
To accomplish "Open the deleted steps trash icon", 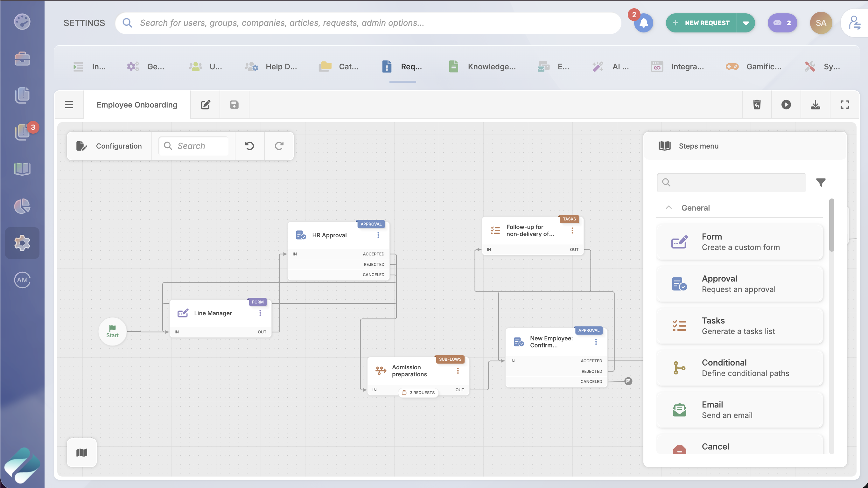I will click(x=757, y=104).
